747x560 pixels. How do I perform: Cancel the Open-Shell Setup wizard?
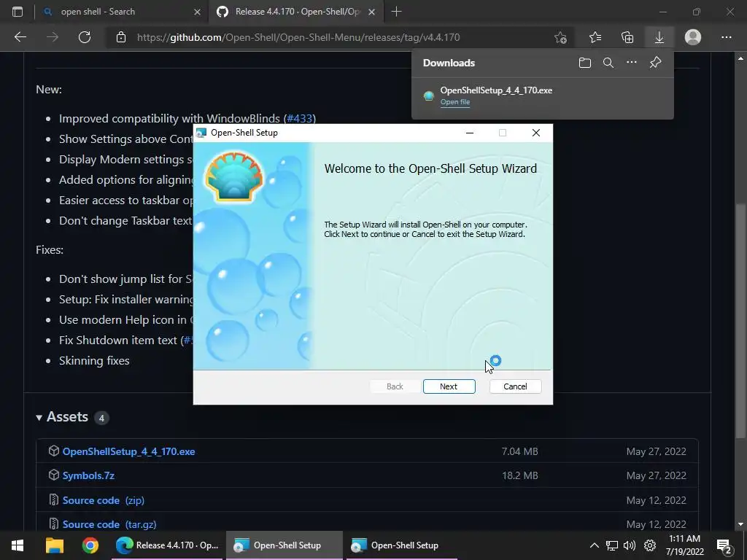[x=515, y=386]
